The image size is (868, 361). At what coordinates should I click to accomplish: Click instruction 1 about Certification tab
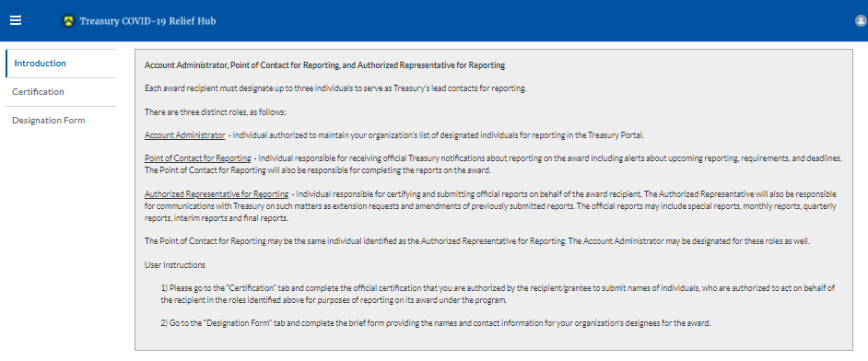coord(498,295)
